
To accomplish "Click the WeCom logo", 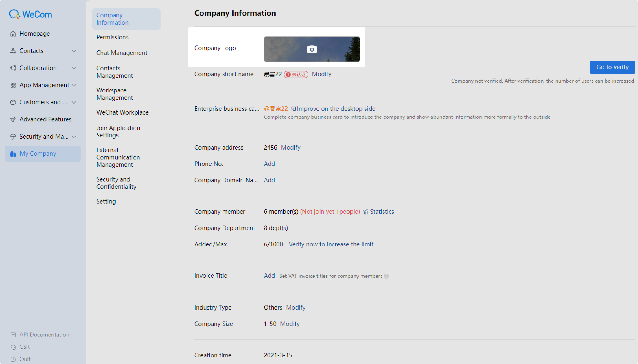I will click(x=31, y=14).
